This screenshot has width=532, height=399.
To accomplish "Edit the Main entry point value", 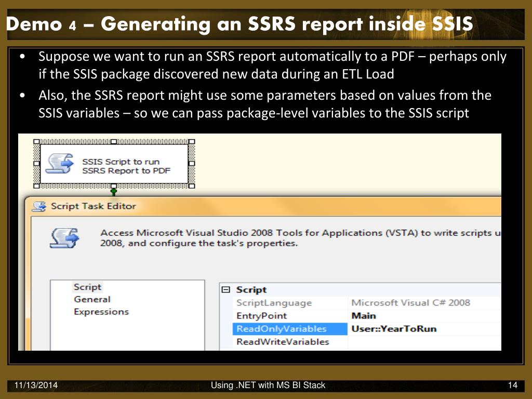I will [364, 316].
